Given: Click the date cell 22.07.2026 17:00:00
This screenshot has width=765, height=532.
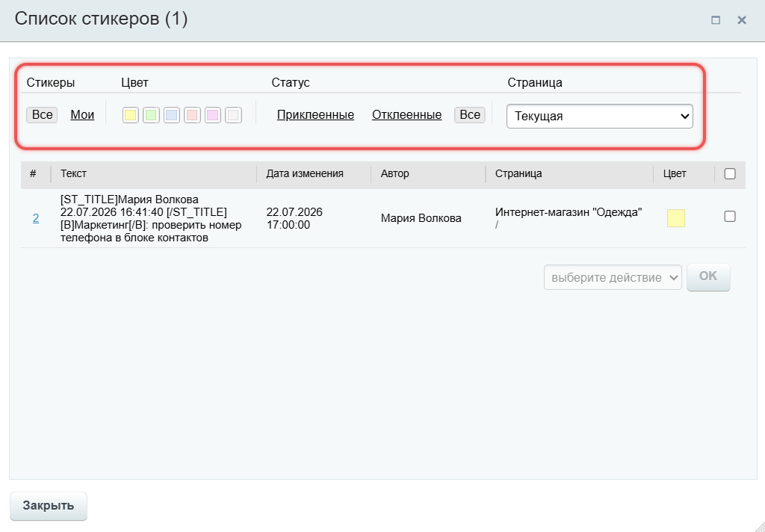Looking at the screenshot, I should [294, 218].
